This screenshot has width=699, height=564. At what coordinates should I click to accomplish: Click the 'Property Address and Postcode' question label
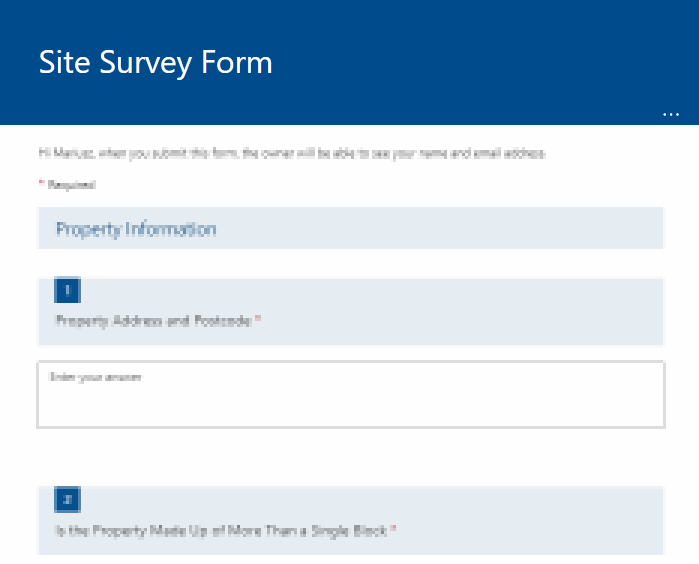153,321
